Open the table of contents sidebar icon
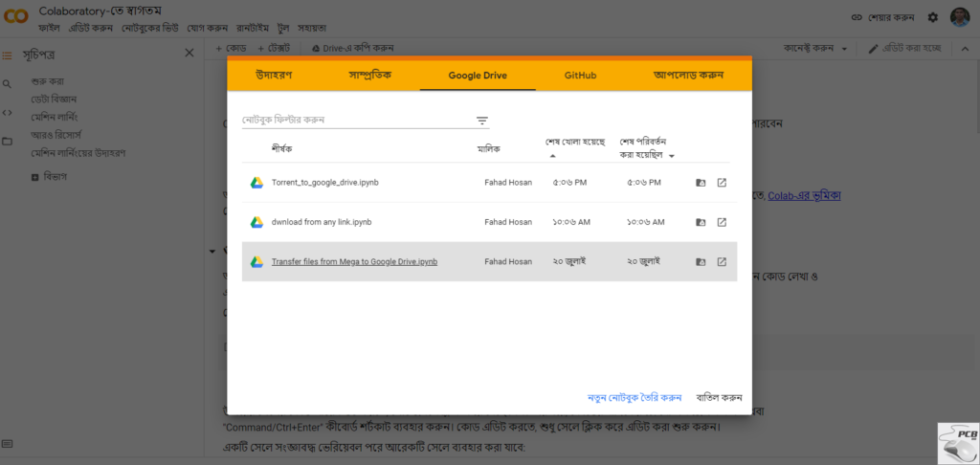Screen dimensions: 980x465 tap(8, 55)
